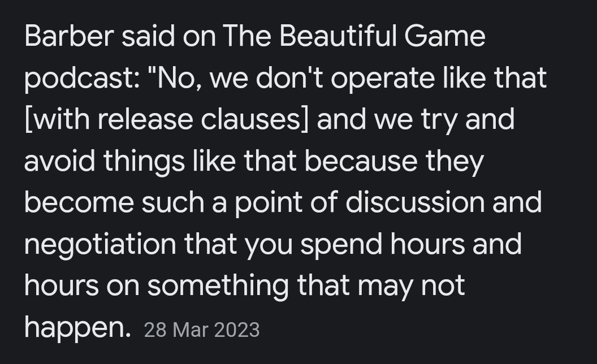The height and width of the screenshot is (364, 597).
Task: Click the word because in the fourth line
Action: (361, 161)
